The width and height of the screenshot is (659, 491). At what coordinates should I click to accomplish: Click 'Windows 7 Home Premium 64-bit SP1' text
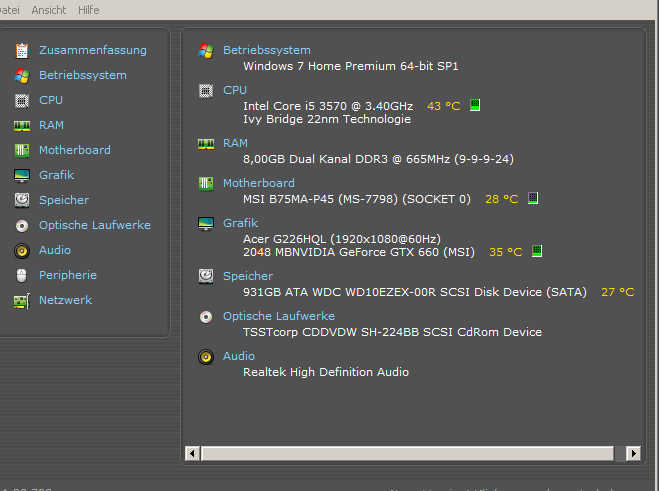(351, 66)
